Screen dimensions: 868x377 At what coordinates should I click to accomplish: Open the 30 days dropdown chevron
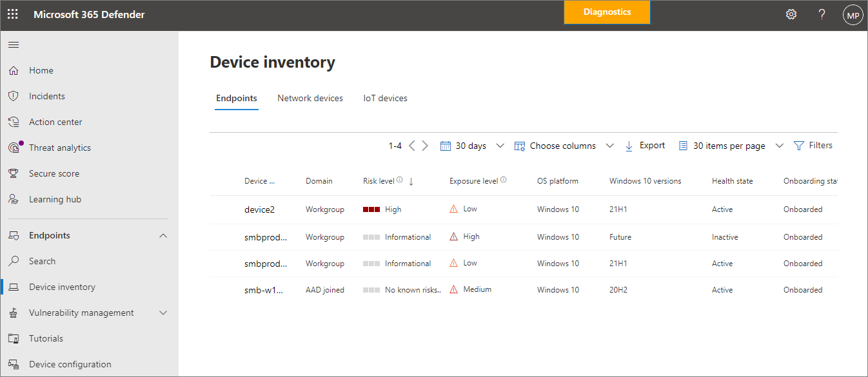(500, 146)
